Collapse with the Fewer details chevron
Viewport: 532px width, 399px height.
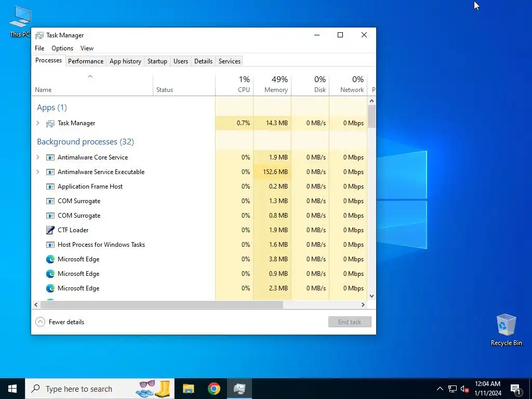coord(41,322)
